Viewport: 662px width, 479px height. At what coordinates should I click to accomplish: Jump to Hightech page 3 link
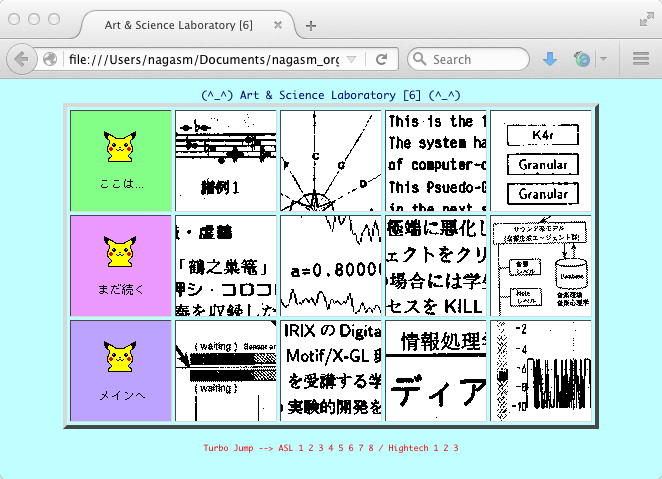(x=456, y=448)
